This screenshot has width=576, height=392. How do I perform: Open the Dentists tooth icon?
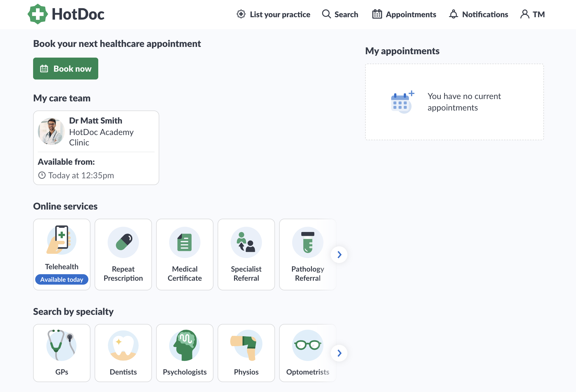click(123, 345)
